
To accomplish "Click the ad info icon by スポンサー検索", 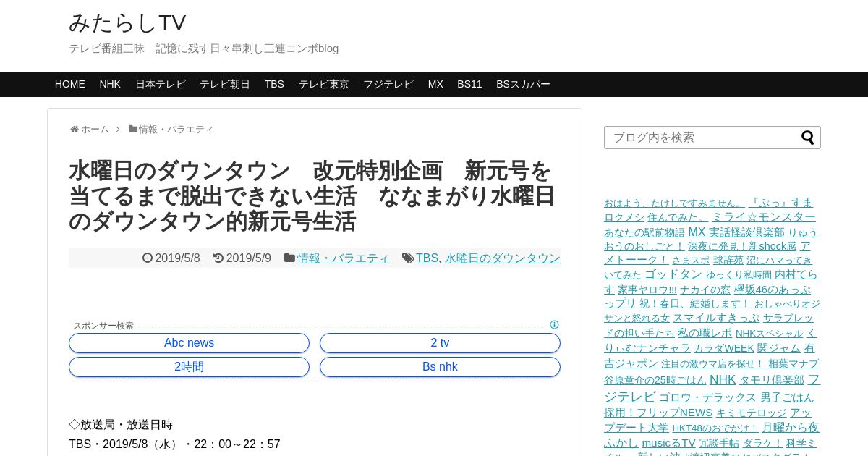I will click(x=554, y=325).
